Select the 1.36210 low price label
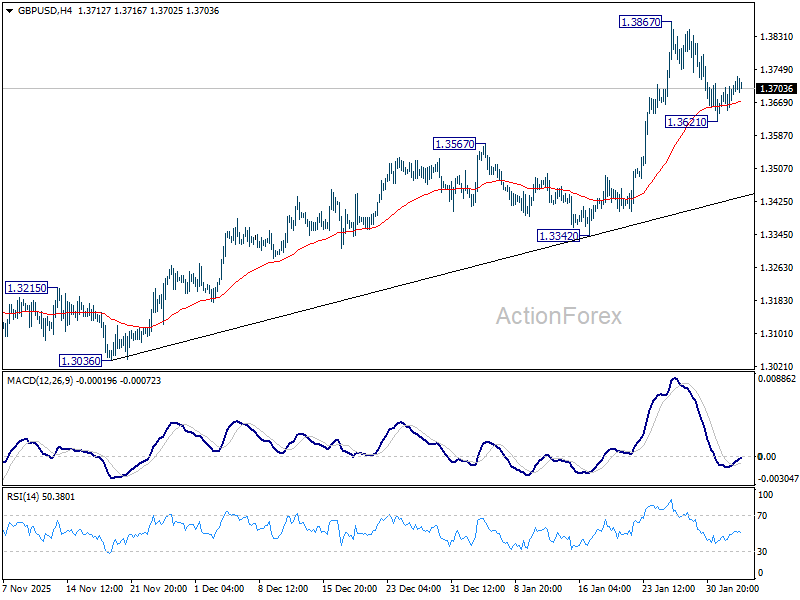The image size is (800, 600). [x=687, y=122]
